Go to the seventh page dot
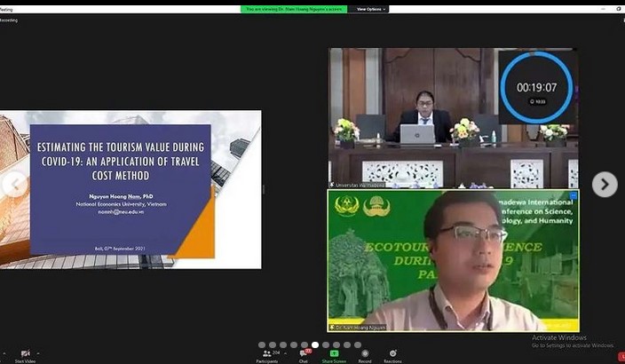625x364 pixels. 326,344
